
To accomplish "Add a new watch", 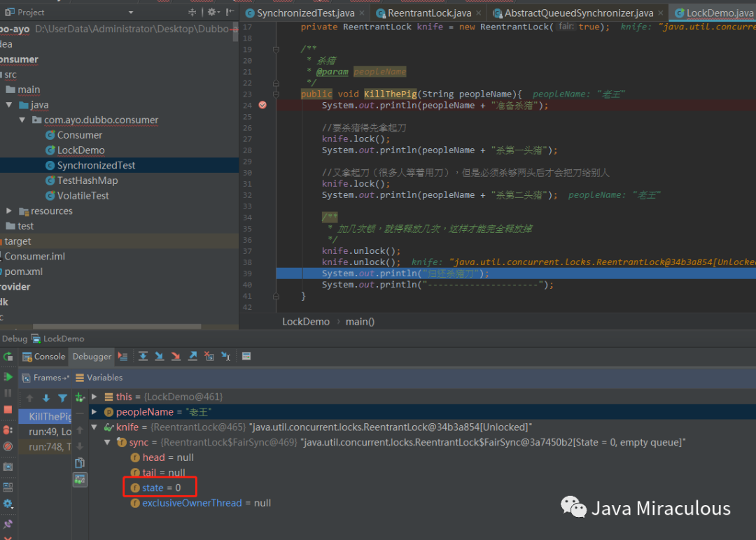I will (80, 397).
